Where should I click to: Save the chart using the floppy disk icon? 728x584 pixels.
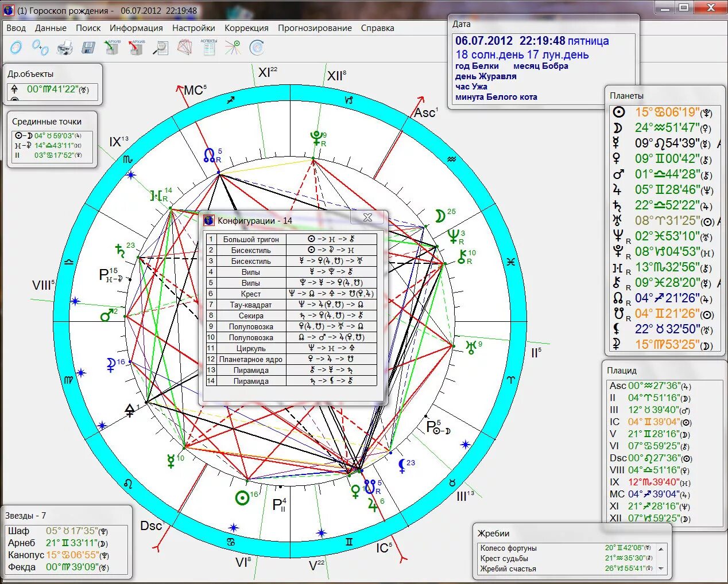(88, 48)
